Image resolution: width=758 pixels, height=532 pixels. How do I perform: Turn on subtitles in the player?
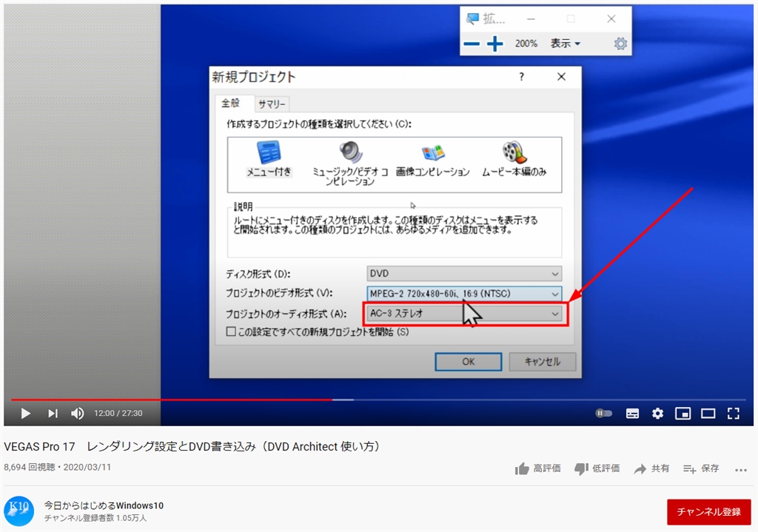(x=632, y=413)
